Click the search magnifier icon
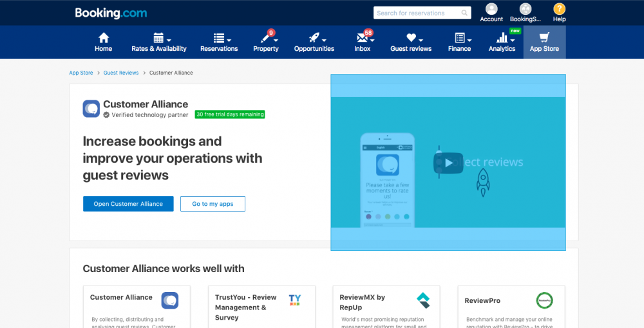This screenshot has height=328, width=644. coord(464,13)
